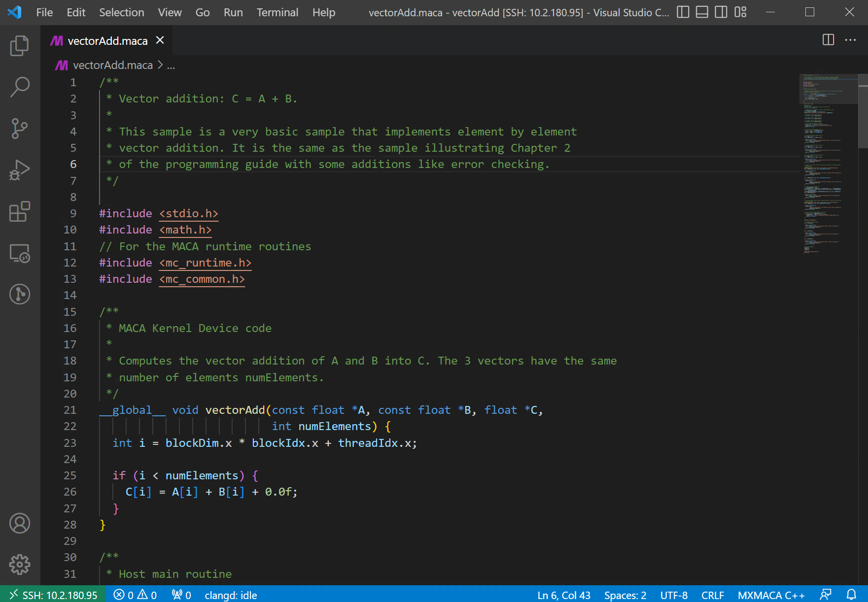Open the Extensions view
The image size is (868, 602).
[x=20, y=212]
